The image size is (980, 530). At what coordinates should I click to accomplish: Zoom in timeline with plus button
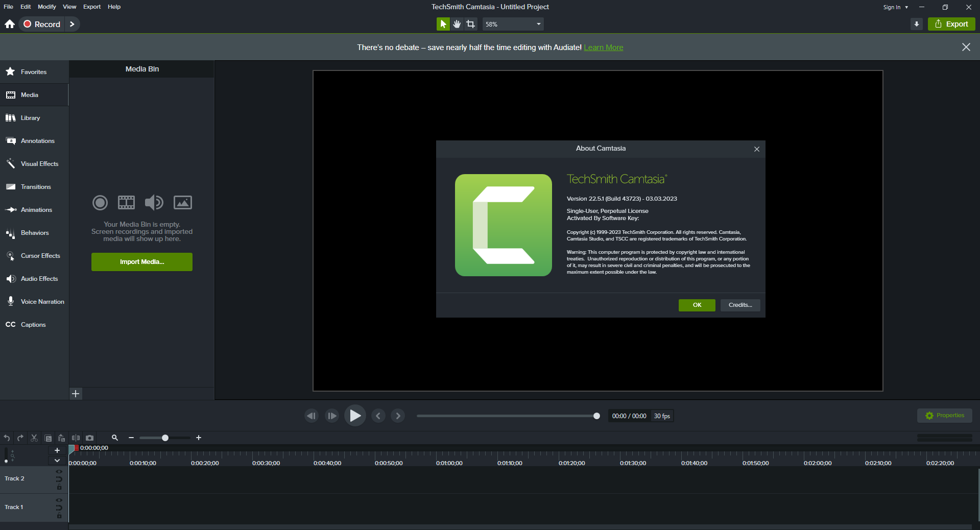click(x=199, y=438)
